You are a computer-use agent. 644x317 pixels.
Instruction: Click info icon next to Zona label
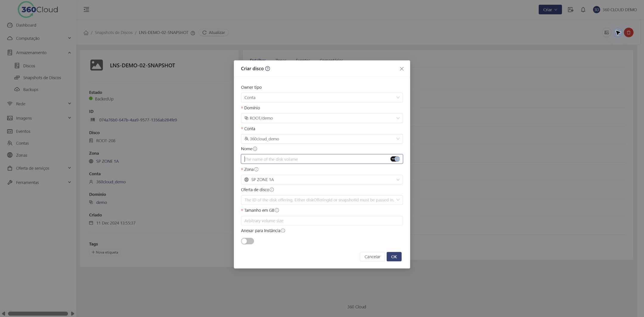coord(256,170)
